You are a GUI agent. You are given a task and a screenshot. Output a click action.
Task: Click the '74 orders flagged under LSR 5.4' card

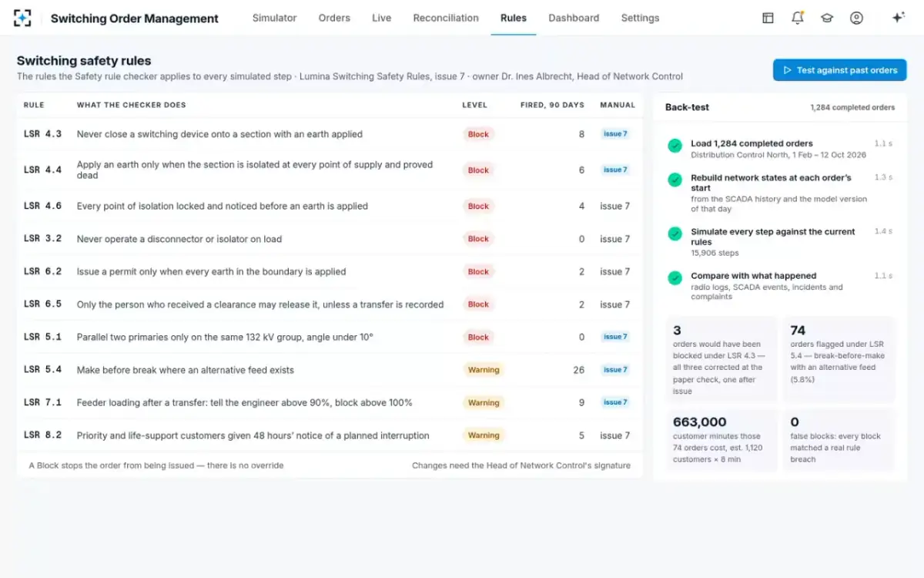[x=839, y=359]
